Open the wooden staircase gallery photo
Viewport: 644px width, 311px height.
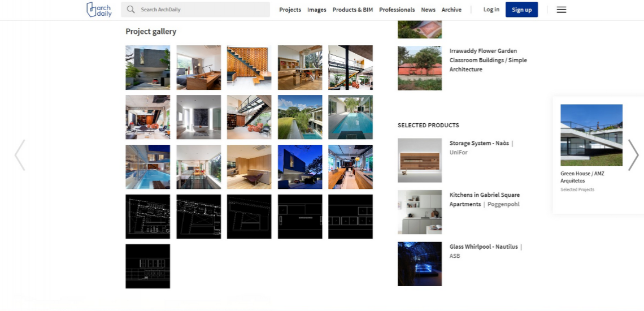[249, 68]
